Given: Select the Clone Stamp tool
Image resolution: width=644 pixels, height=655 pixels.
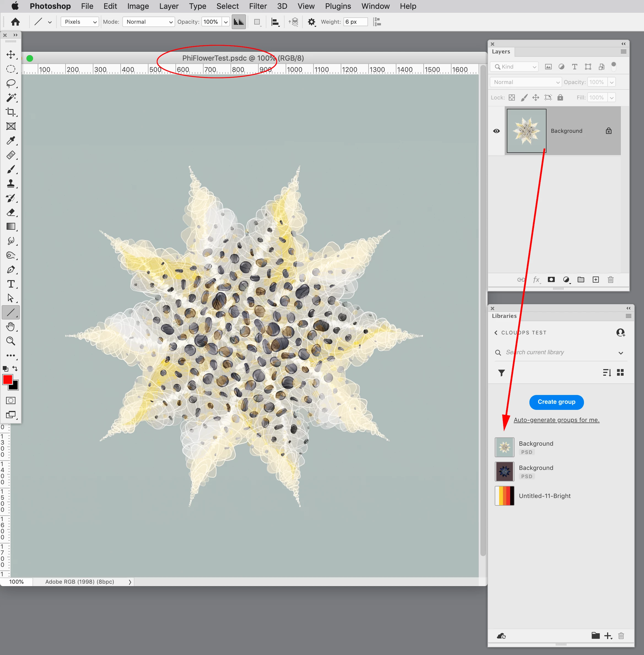Looking at the screenshot, I should point(11,184).
